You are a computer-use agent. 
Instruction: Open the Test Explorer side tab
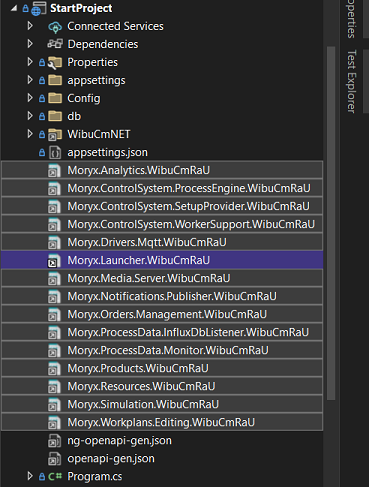351,81
